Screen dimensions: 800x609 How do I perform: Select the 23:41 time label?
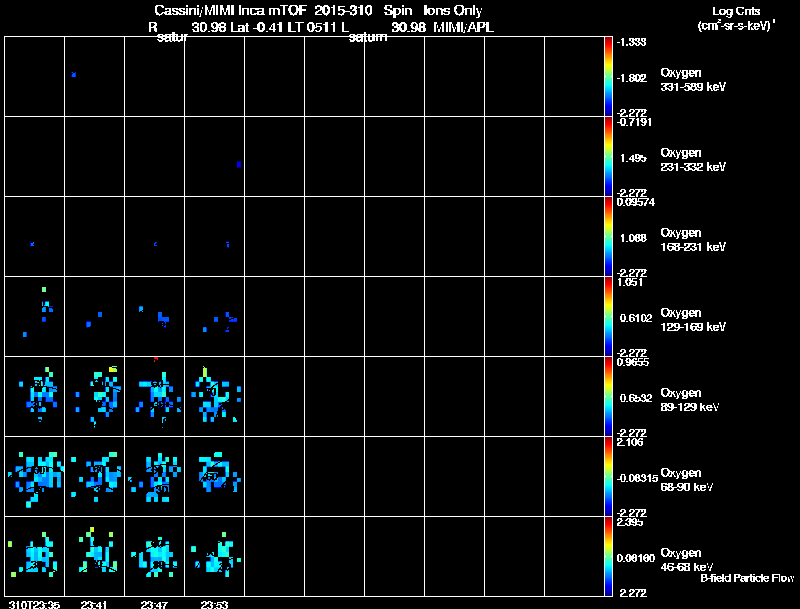tap(94, 605)
